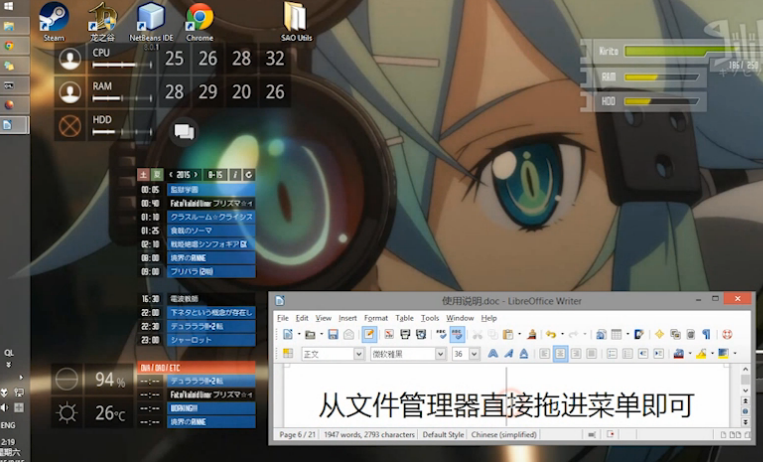This screenshot has width=763, height=462.
Task: Save the document with the floppy icon
Action: [x=333, y=334]
